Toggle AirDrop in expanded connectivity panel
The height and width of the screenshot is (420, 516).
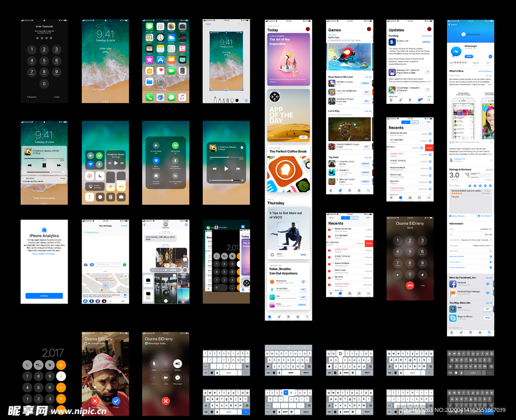[156, 176]
